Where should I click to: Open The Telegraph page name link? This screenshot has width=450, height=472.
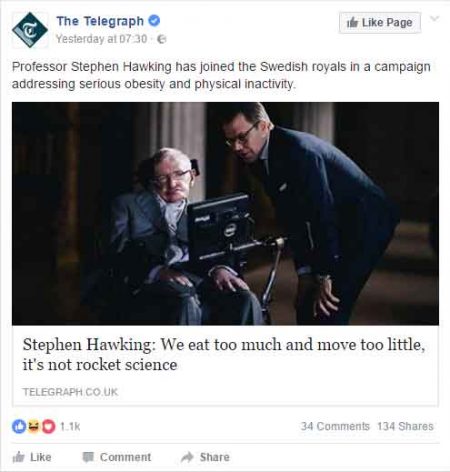click(x=100, y=21)
